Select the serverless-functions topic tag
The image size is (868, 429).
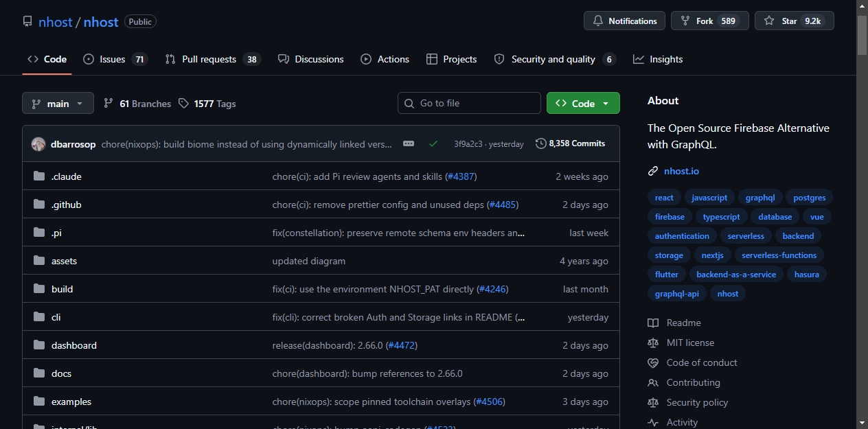(779, 255)
